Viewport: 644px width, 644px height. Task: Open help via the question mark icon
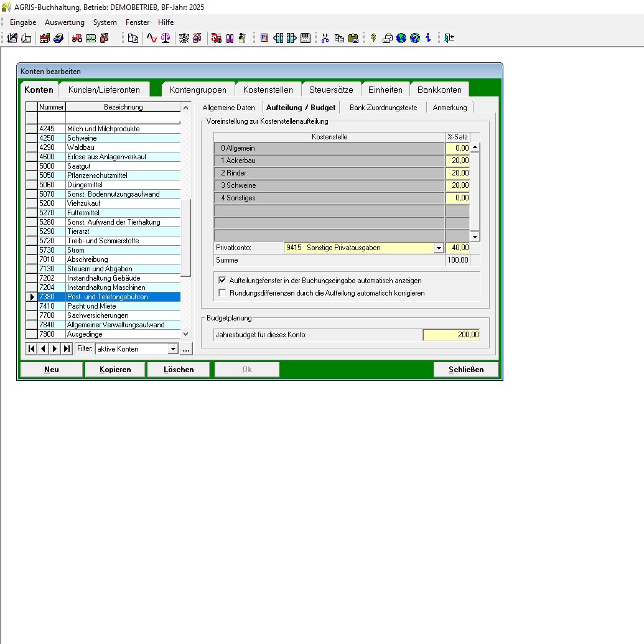[x=414, y=38]
